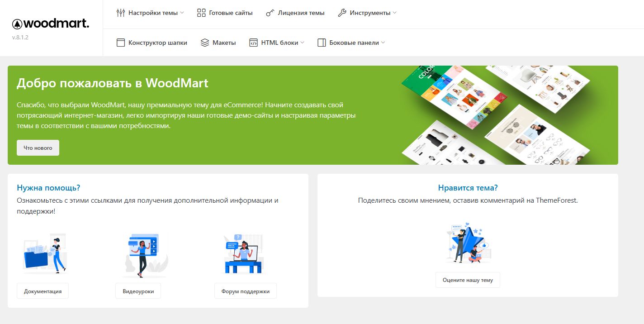
Task: Click the support desk illustration above Форум поддержки
Action: pyautogui.click(x=243, y=253)
